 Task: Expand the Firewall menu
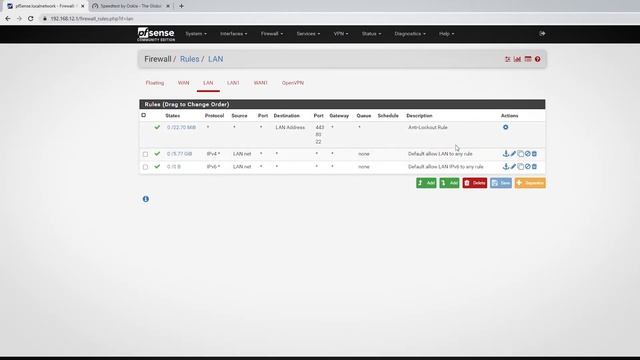[272, 34]
